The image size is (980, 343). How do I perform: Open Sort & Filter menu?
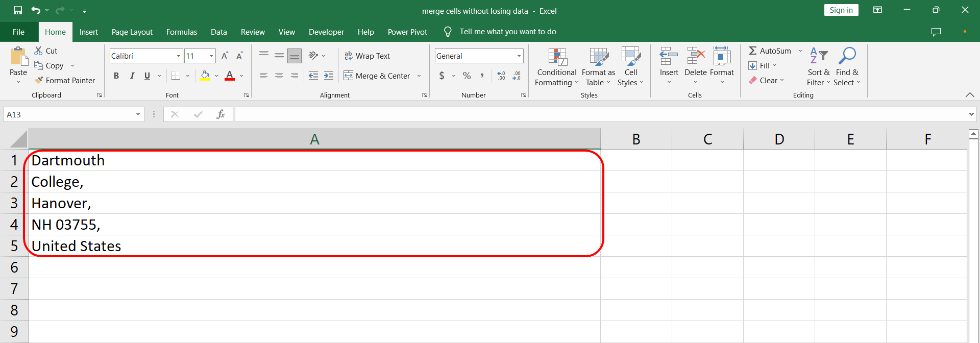pyautogui.click(x=818, y=67)
